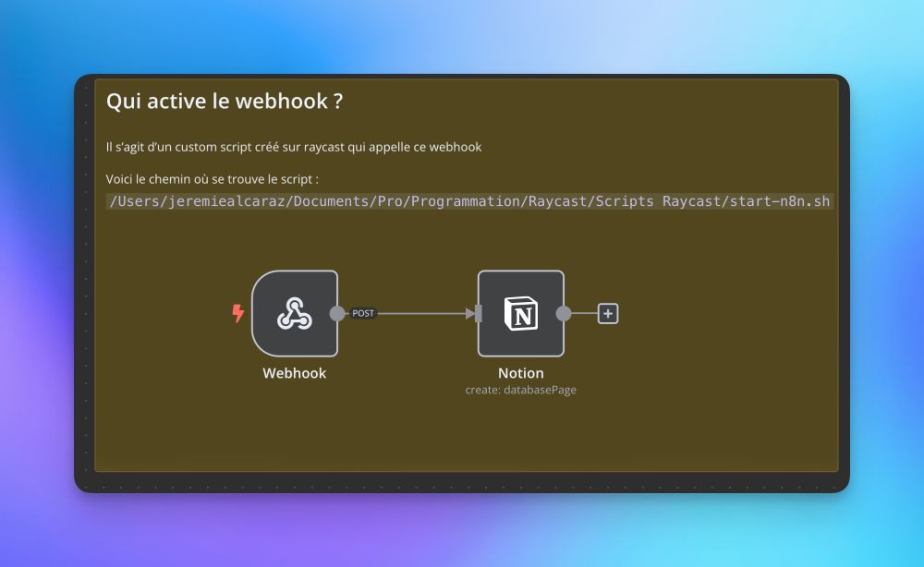
Task: Select the Webhook node icon
Action: 295,313
